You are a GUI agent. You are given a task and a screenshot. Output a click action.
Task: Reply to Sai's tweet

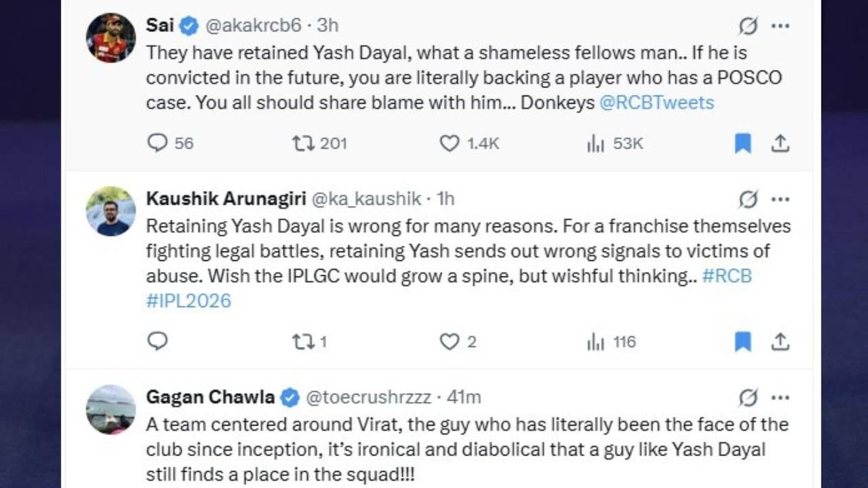(158, 143)
